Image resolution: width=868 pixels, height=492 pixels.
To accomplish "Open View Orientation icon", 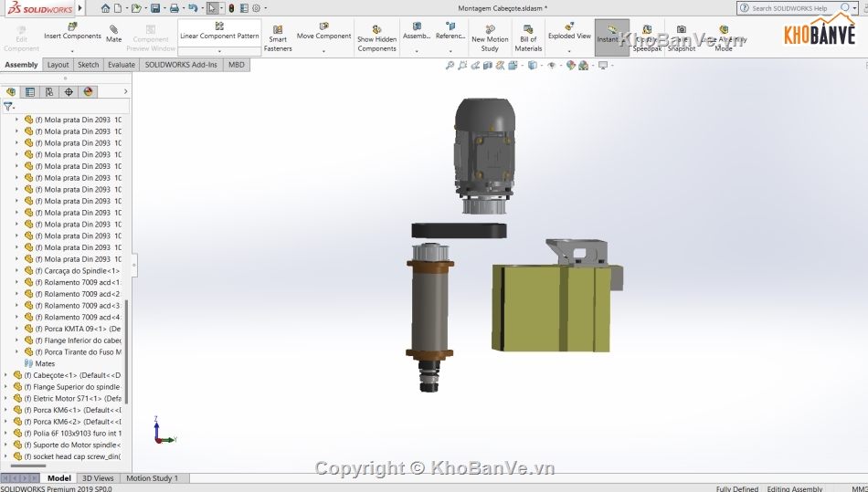I will 513,65.
